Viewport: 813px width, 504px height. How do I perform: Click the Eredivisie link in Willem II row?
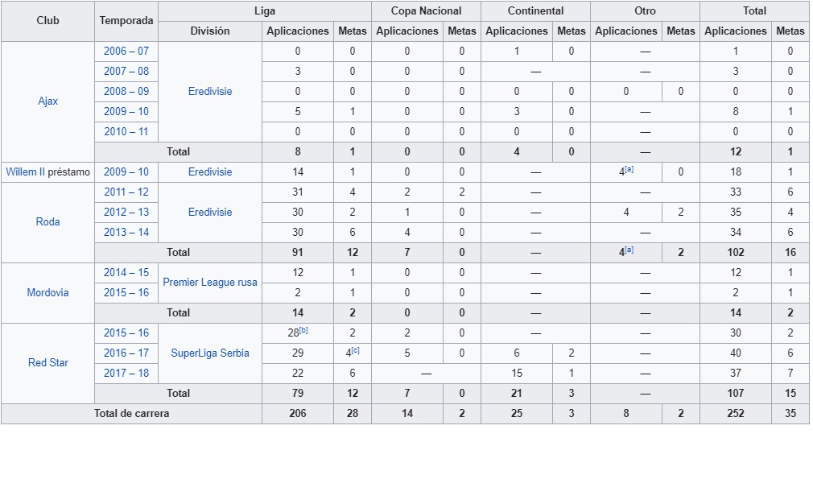[x=210, y=172]
